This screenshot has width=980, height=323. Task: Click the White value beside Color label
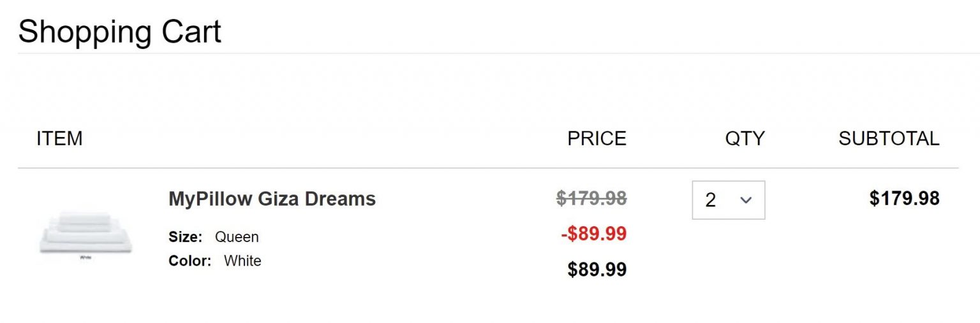(242, 261)
